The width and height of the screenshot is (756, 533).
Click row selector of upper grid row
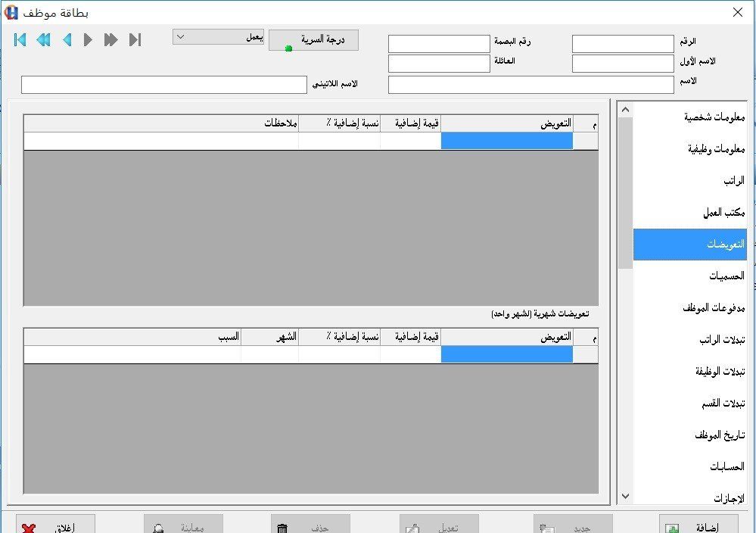(x=585, y=141)
